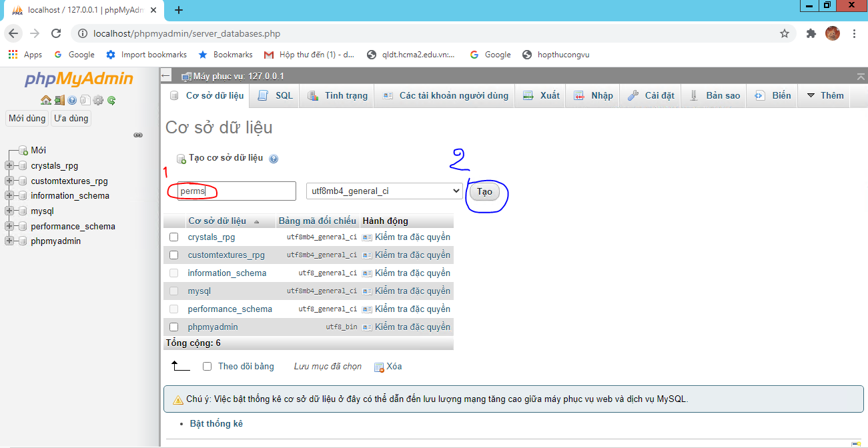The height and width of the screenshot is (448, 868).
Task: Reload navigation panel with green arrow icon
Action: point(111,101)
